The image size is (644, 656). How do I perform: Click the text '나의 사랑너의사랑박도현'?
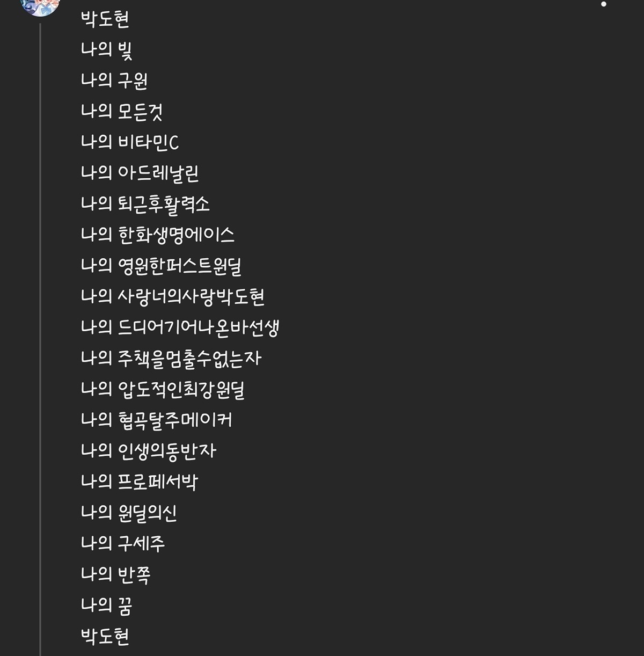coord(172,297)
